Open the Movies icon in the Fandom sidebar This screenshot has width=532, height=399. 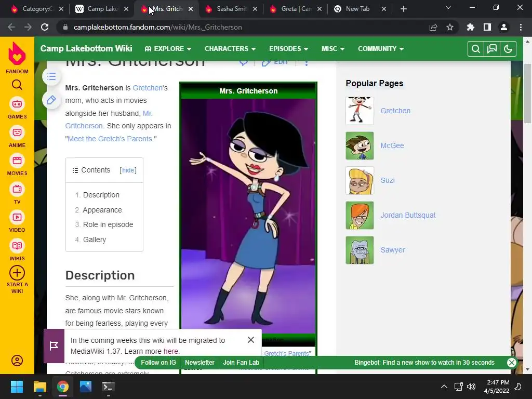[x=17, y=161]
